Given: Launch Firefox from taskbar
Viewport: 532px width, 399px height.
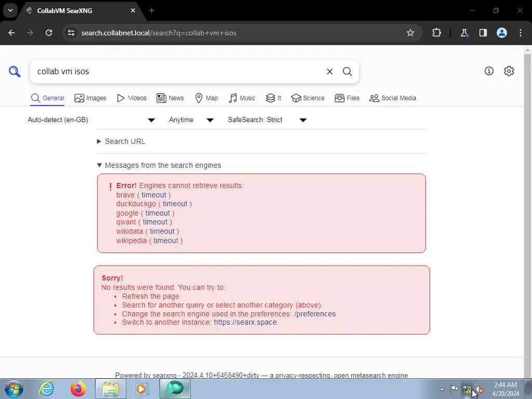Looking at the screenshot, I should coord(78,389).
